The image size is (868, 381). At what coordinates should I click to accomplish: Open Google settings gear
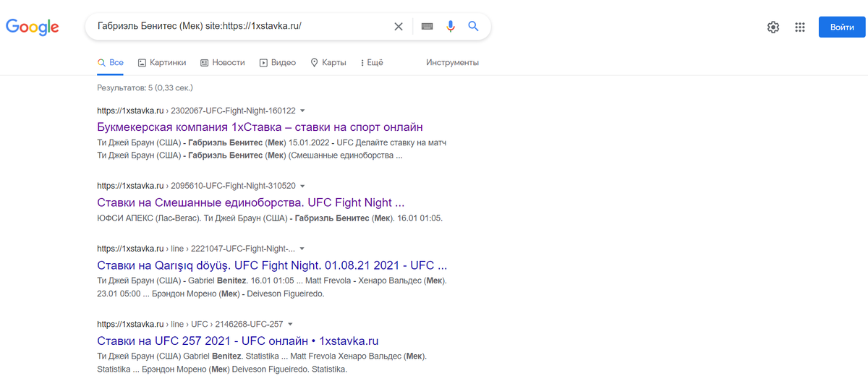[773, 27]
